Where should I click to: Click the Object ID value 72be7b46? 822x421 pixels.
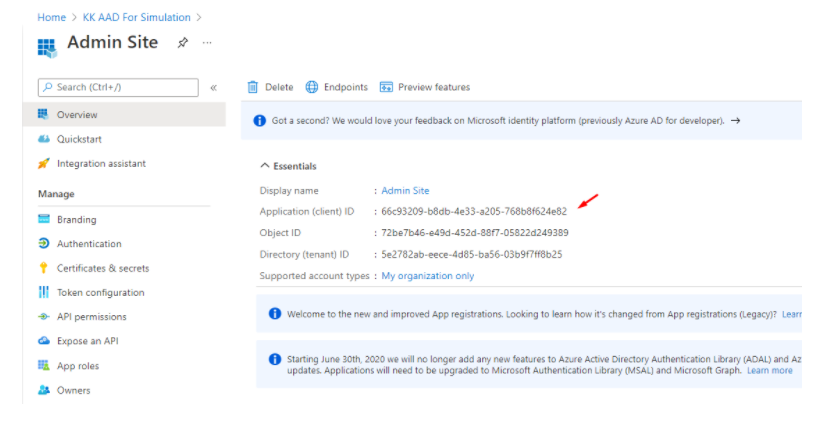pos(475,233)
